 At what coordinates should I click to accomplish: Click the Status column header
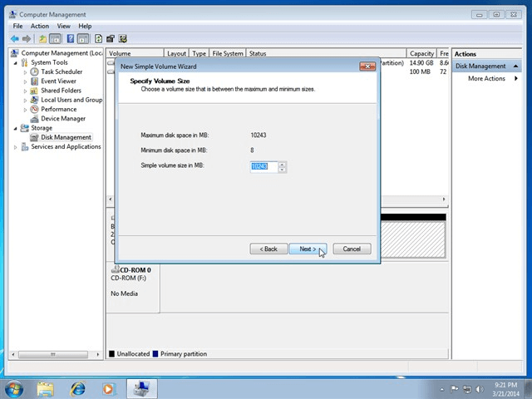tap(326, 53)
